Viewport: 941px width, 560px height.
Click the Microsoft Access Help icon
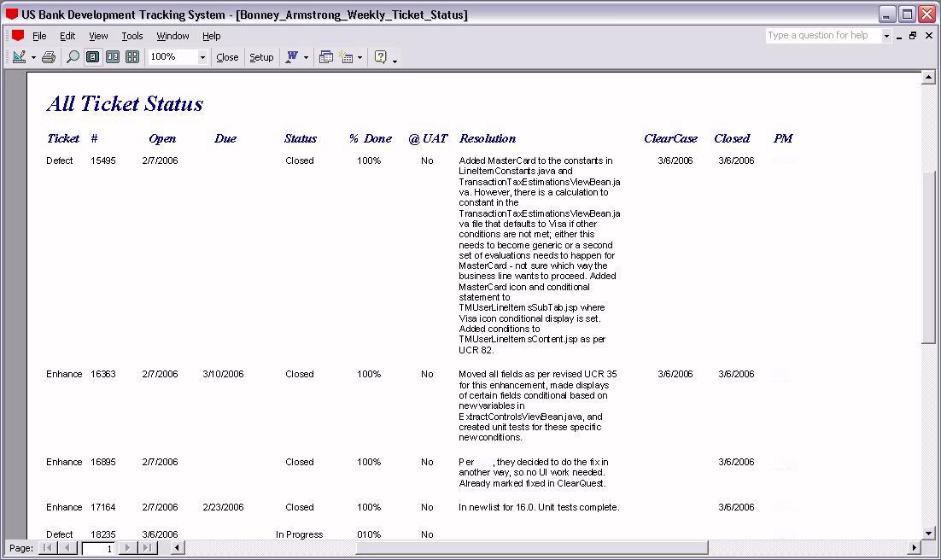381,57
